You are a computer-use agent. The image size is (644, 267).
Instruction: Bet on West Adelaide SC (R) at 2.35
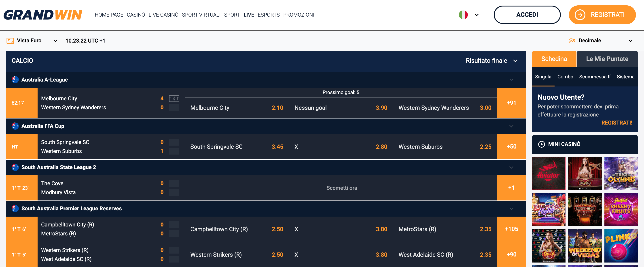[x=445, y=255]
